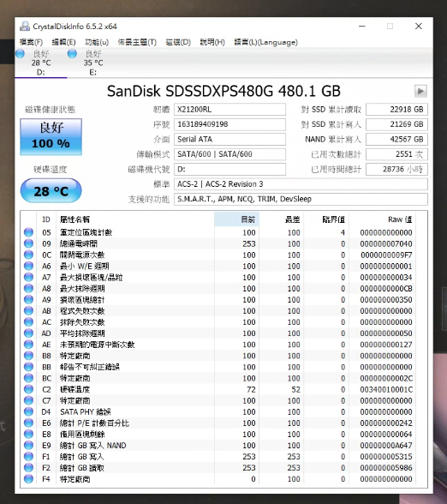Click the 最差 column header

281,219
